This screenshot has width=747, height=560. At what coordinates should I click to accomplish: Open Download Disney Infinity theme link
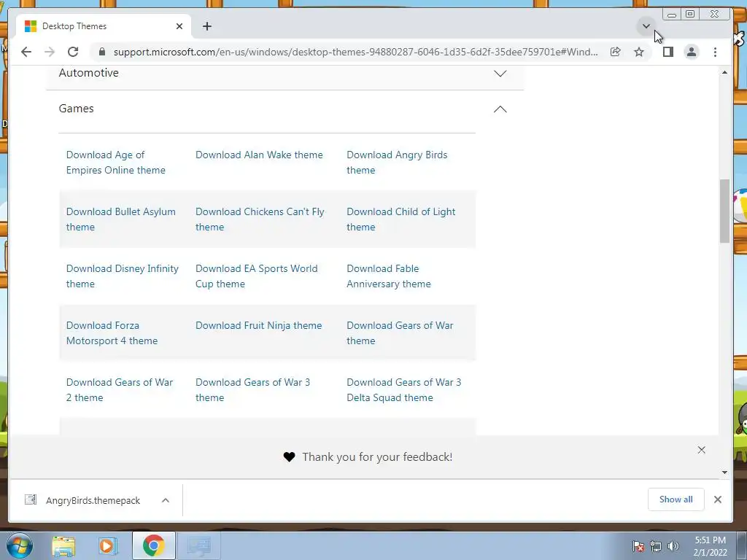click(123, 276)
